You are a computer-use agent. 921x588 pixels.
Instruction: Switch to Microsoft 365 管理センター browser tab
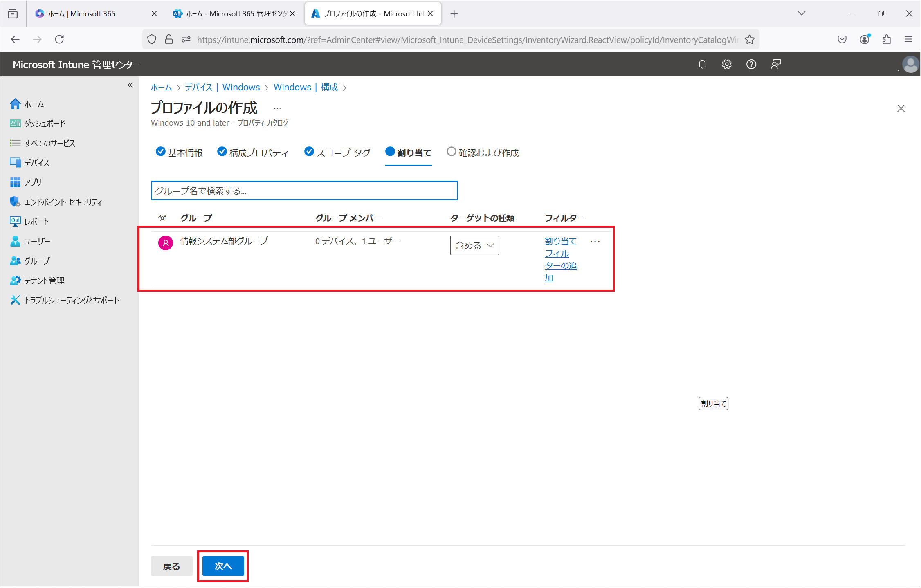[234, 13]
